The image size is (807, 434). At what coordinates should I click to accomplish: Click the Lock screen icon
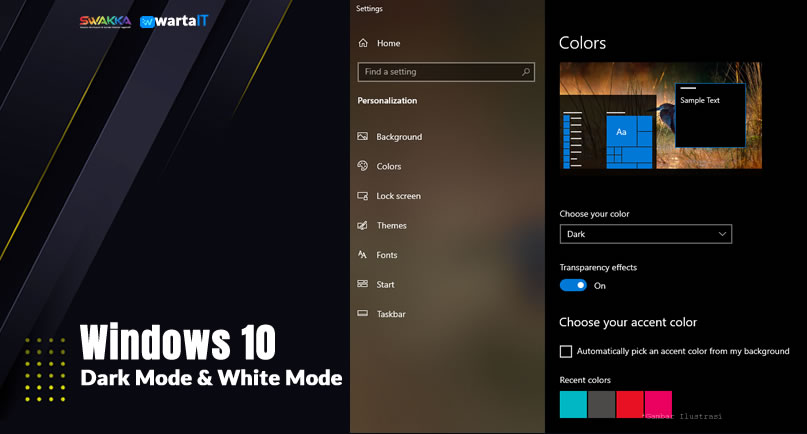click(363, 196)
